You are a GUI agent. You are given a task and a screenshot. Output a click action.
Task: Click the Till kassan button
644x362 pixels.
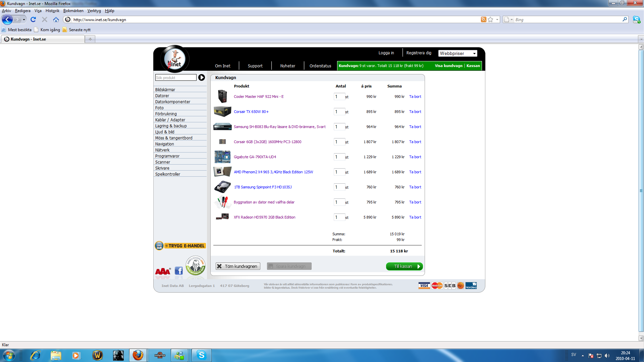click(404, 266)
